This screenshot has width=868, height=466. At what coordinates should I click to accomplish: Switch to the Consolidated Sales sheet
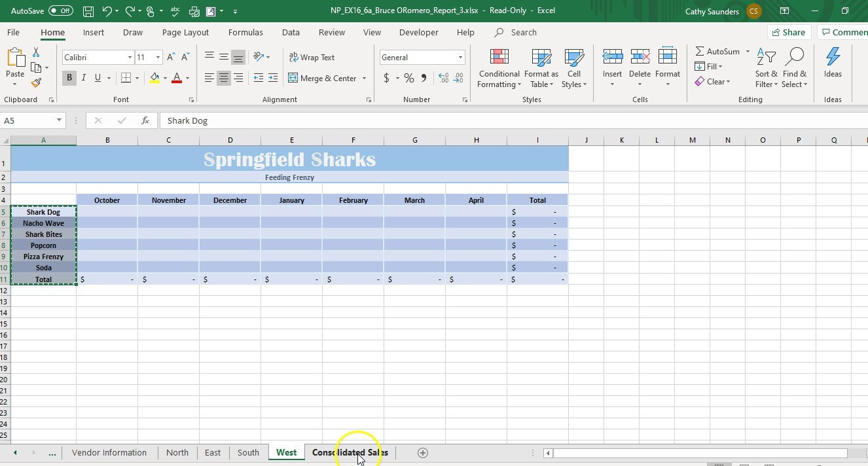coord(350,452)
